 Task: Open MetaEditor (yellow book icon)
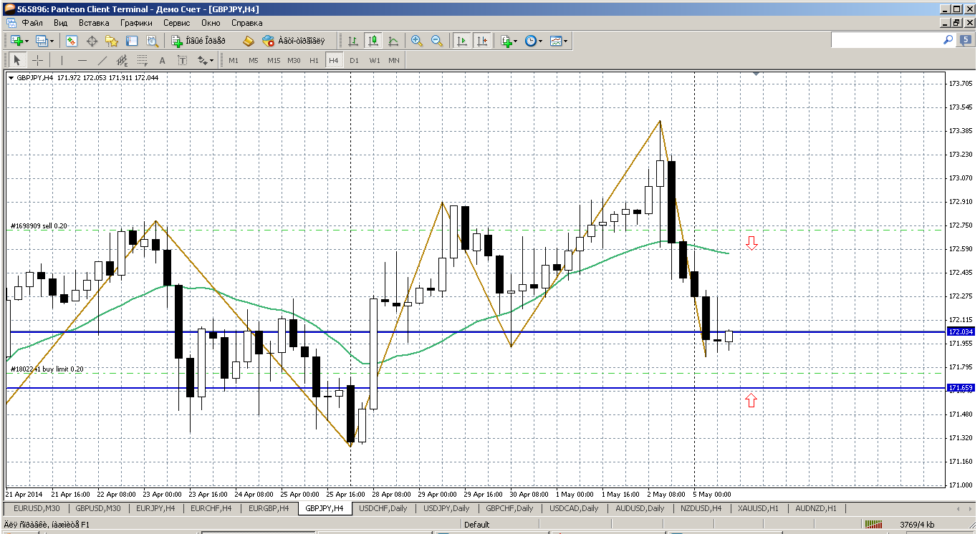pyautogui.click(x=249, y=41)
